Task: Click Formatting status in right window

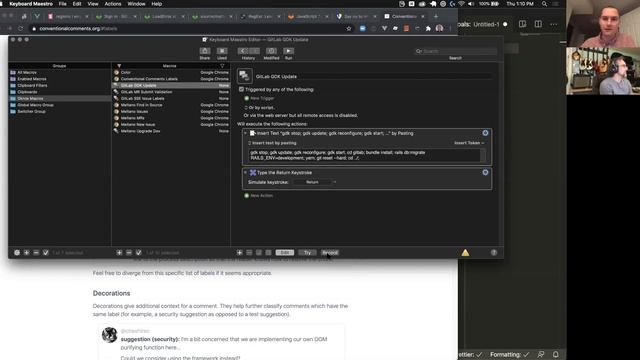Action: coord(509,354)
